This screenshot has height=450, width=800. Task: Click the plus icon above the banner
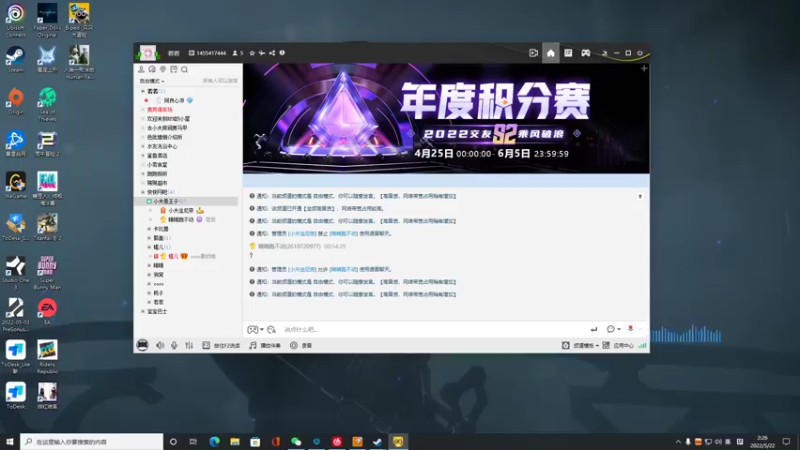click(x=644, y=68)
